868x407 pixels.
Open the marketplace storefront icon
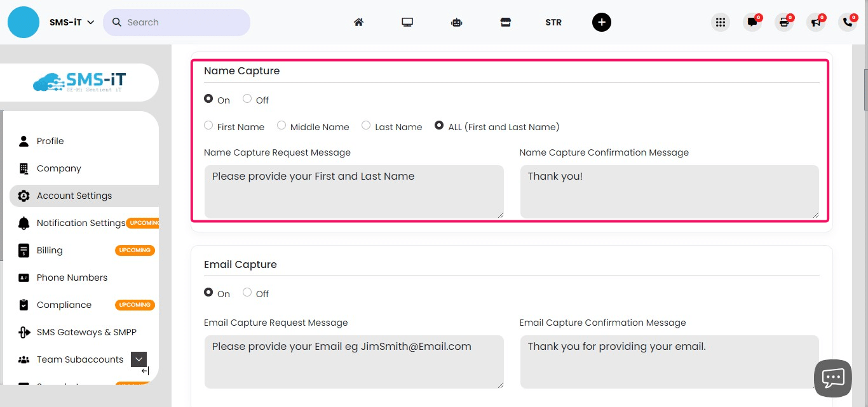point(505,22)
